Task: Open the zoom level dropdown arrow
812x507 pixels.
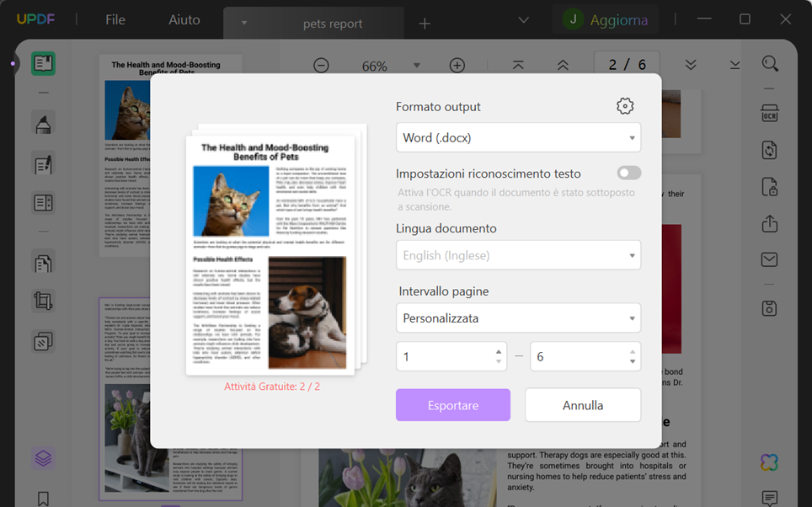Action: 417,66
